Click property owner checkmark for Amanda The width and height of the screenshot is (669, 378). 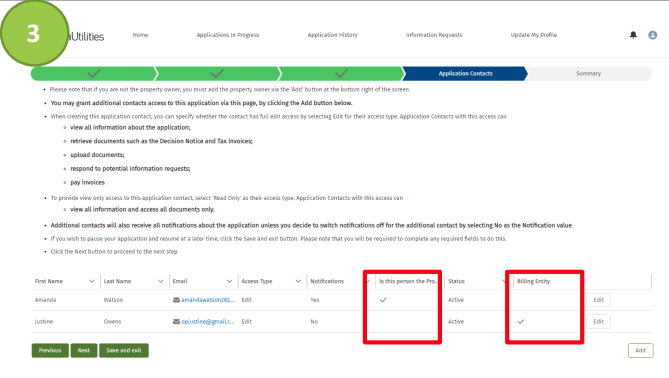click(383, 300)
